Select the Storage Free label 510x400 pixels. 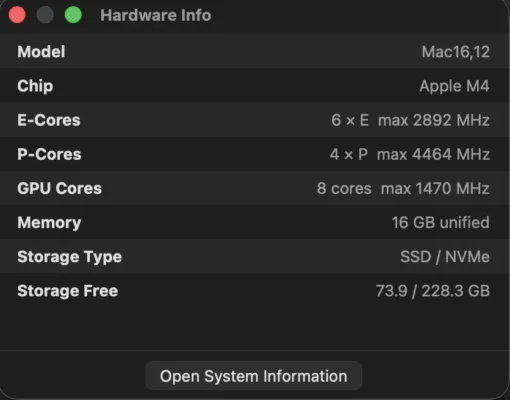[x=68, y=291]
